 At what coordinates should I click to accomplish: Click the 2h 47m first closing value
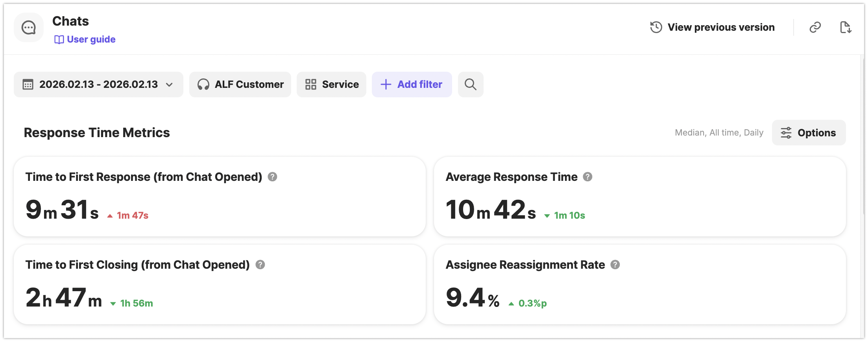[64, 297]
